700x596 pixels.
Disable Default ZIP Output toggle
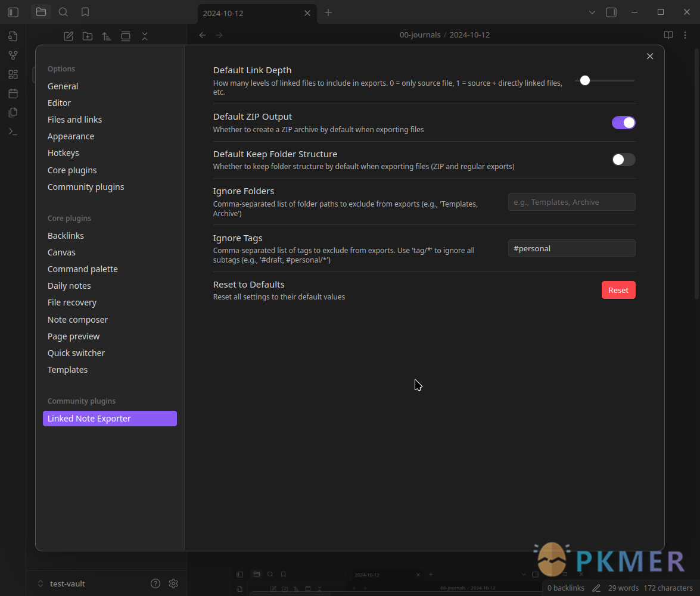point(623,123)
